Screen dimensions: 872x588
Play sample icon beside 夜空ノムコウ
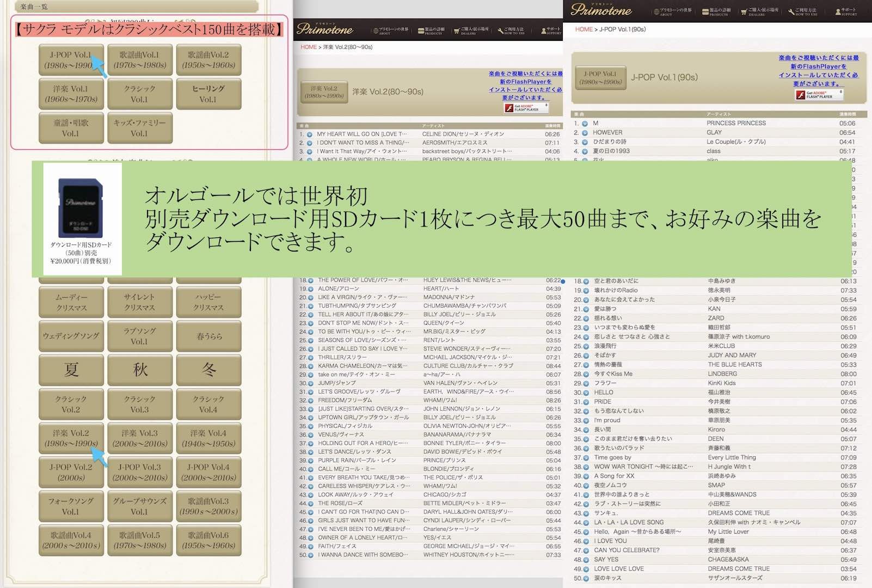[x=586, y=486]
